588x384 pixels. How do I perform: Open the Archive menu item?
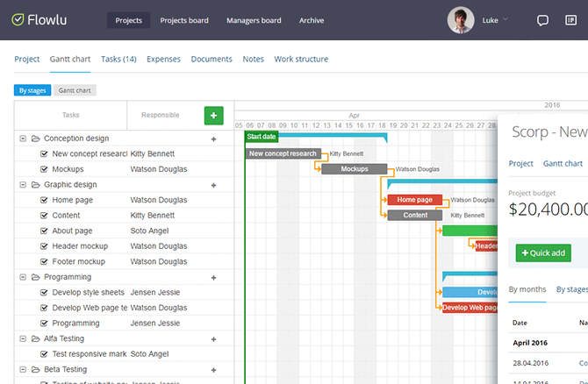click(312, 20)
